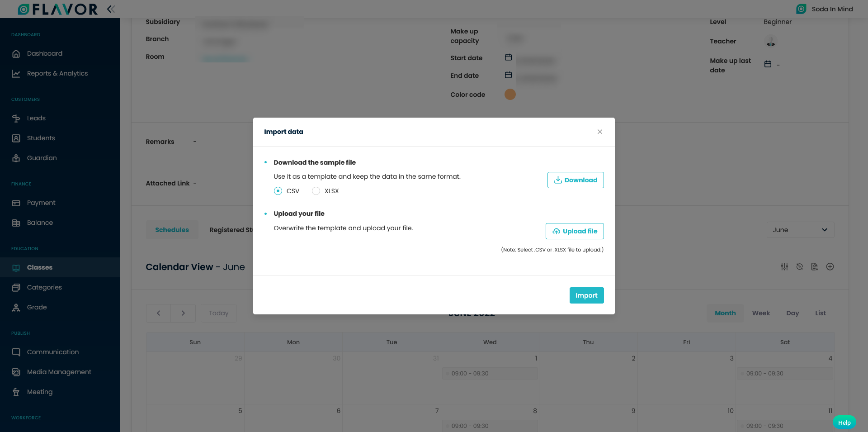Switch to the Schedules tab
868x432 pixels.
[x=172, y=230]
